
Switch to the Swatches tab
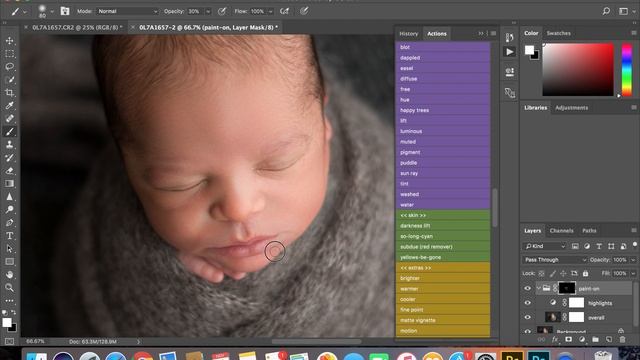[x=558, y=33]
